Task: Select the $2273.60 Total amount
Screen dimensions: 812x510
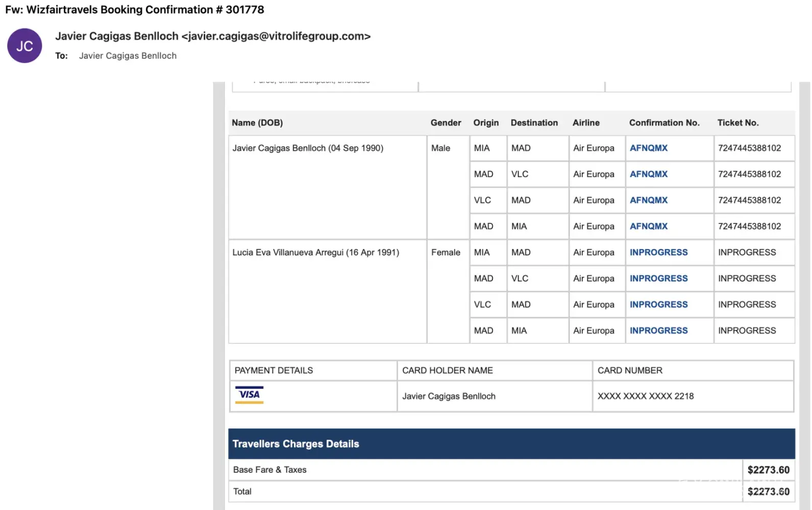Action: 769,492
